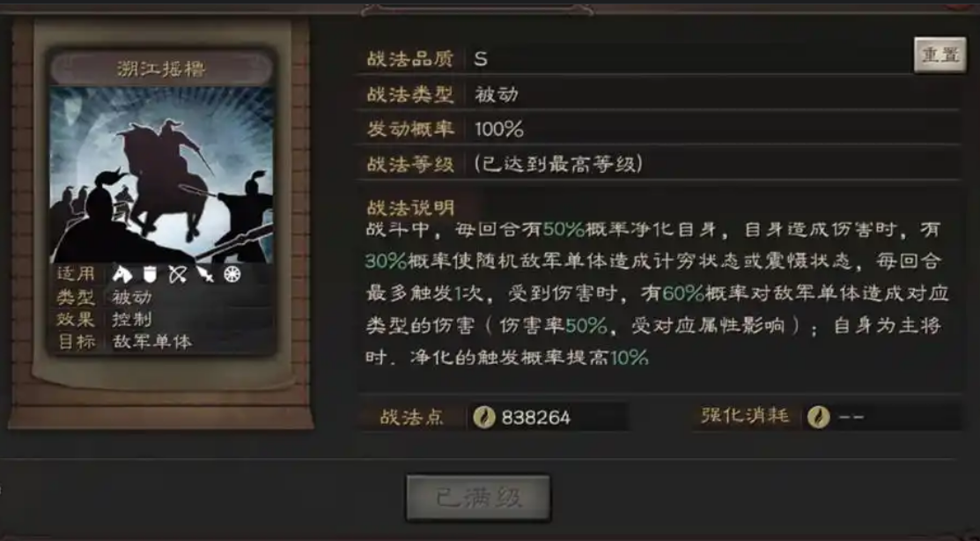Select the 溯江摇橹 card title banner
The width and height of the screenshot is (980, 541).
(x=161, y=68)
